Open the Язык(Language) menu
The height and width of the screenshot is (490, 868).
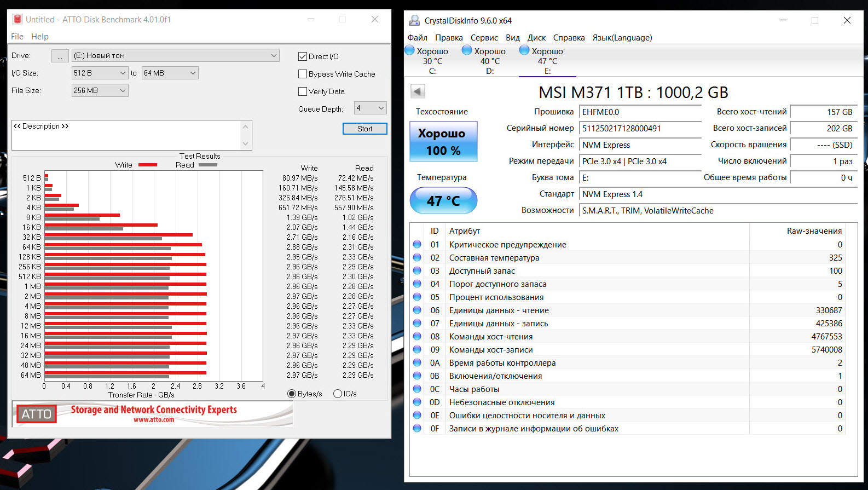click(622, 38)
